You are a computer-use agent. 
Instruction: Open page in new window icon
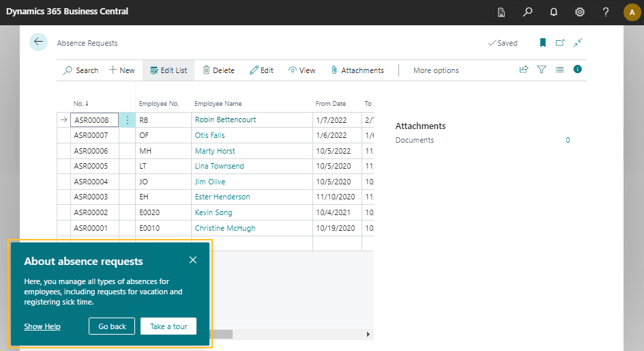click(560, 42)
